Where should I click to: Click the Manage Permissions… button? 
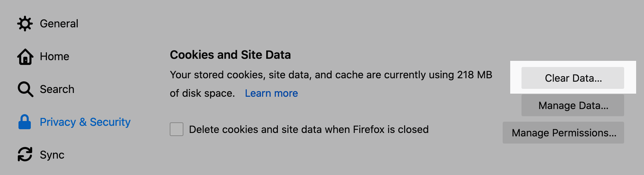click(x=564, y=133)
